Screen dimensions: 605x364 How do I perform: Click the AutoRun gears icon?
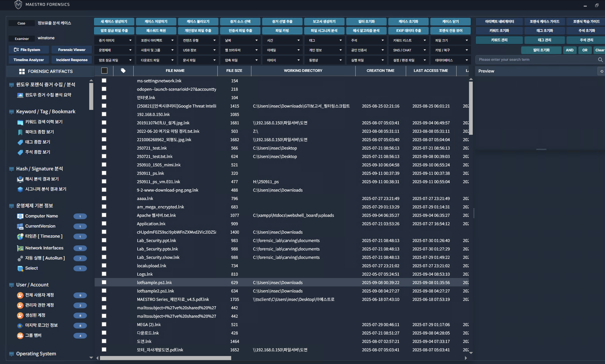tap(20, 258)
